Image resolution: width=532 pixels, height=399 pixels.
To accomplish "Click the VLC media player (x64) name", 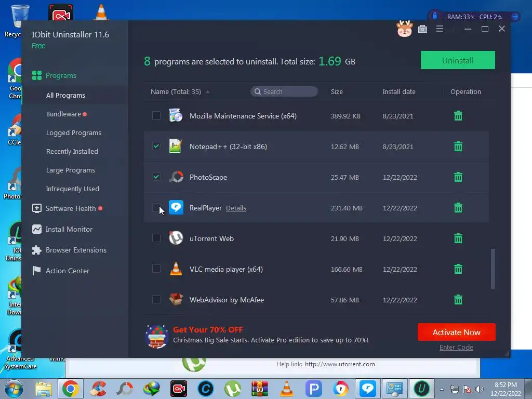I will click(x=226, y=270).
